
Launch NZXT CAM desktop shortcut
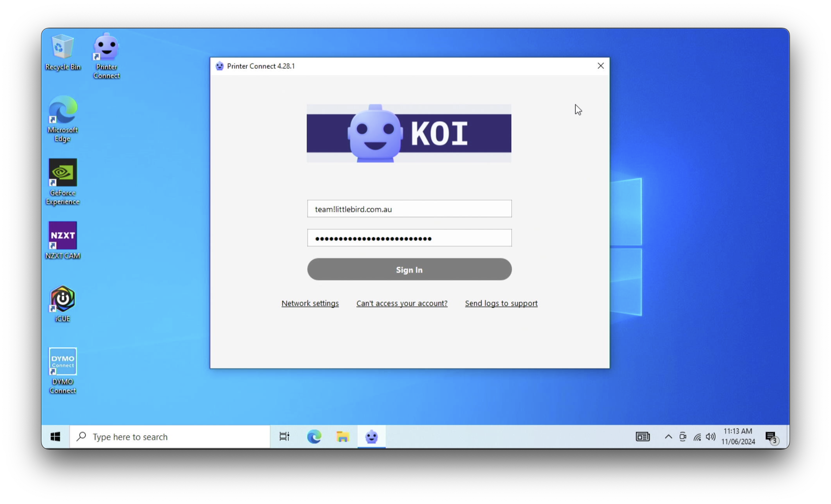pyautogui.click(x=63, y=240)
